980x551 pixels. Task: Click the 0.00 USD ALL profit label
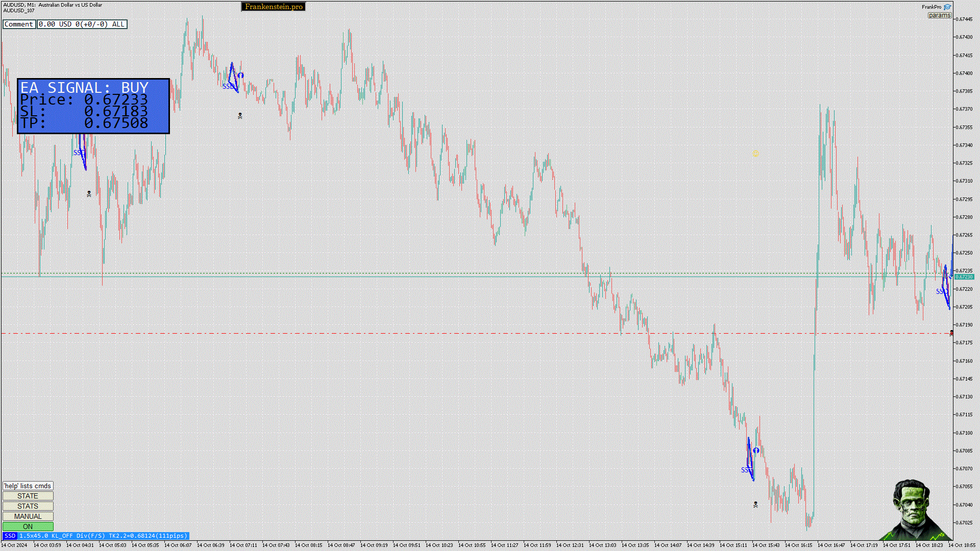(x=82, y=24)
